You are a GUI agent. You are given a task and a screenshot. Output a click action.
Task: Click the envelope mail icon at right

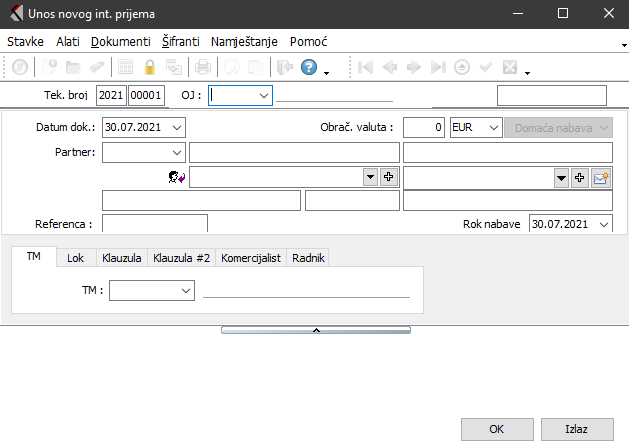(x=601, y=177)
